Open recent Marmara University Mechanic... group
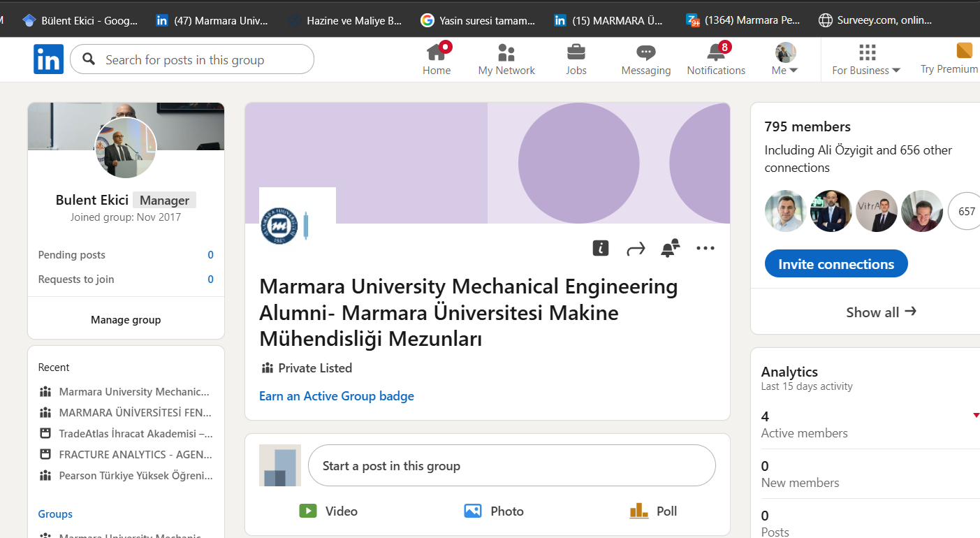The width and height of the screenshot is (980, 538). [x=126, y=392]
